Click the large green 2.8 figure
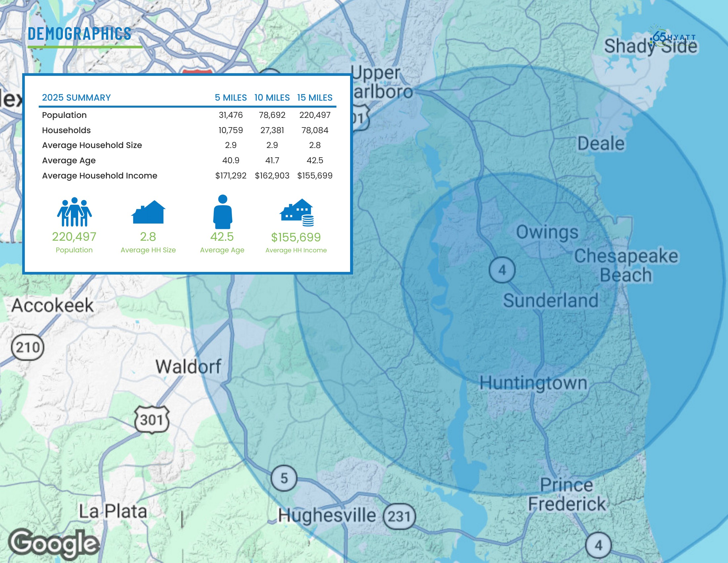The height and width of the screenshot is (563, 728). coord(148,237)
